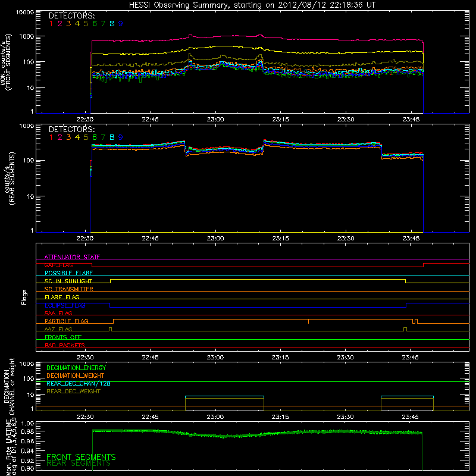Screen dimensions: 476x476
Task: Select DETECTORS: label in front segments plot
Action: point(71,15)
